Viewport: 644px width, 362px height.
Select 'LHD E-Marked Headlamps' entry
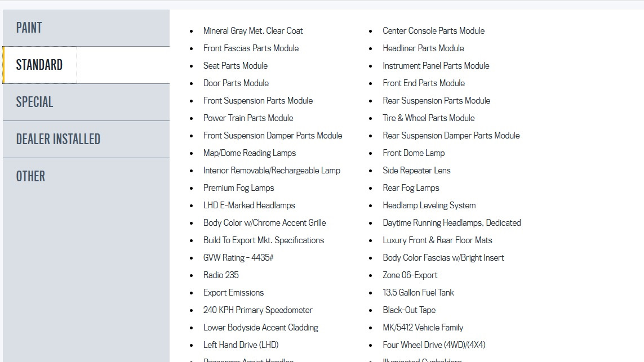(x=249, y=205)
